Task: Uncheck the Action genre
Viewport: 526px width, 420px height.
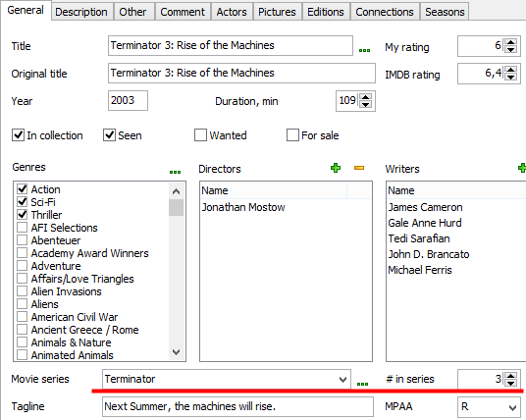Action: (x=23, y=189)
